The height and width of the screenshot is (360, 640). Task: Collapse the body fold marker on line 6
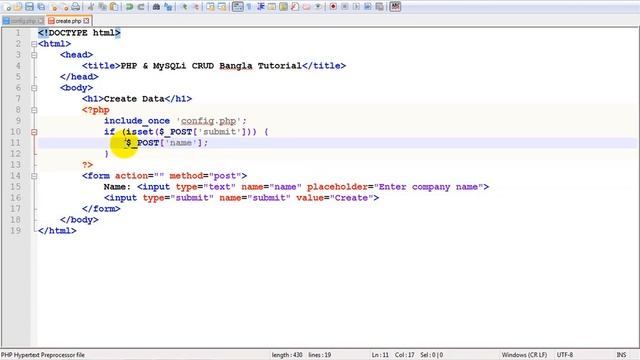34,88
